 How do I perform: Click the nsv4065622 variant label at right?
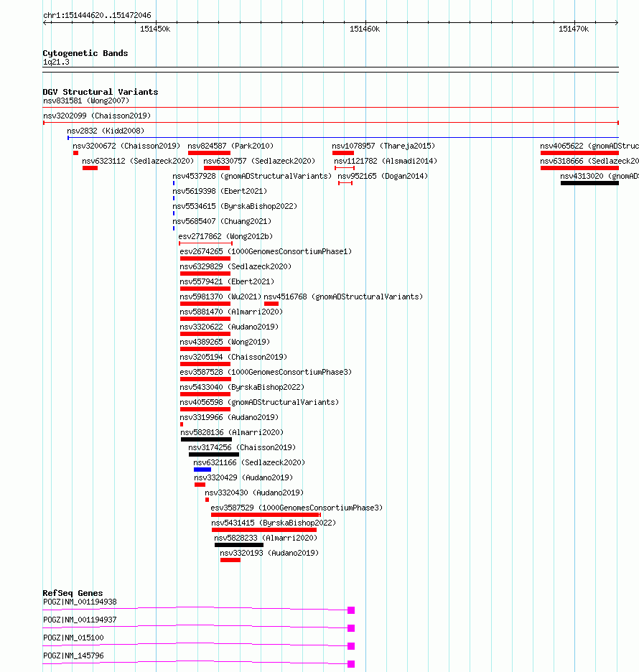589,146
